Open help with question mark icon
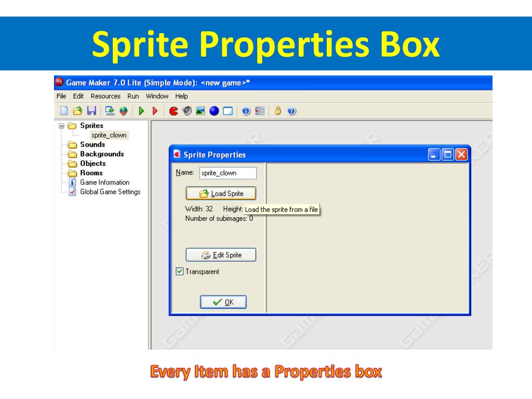Image resolution: width=532 pixels, height=399 pixels. pyautogui.click(x=291, y=111)
